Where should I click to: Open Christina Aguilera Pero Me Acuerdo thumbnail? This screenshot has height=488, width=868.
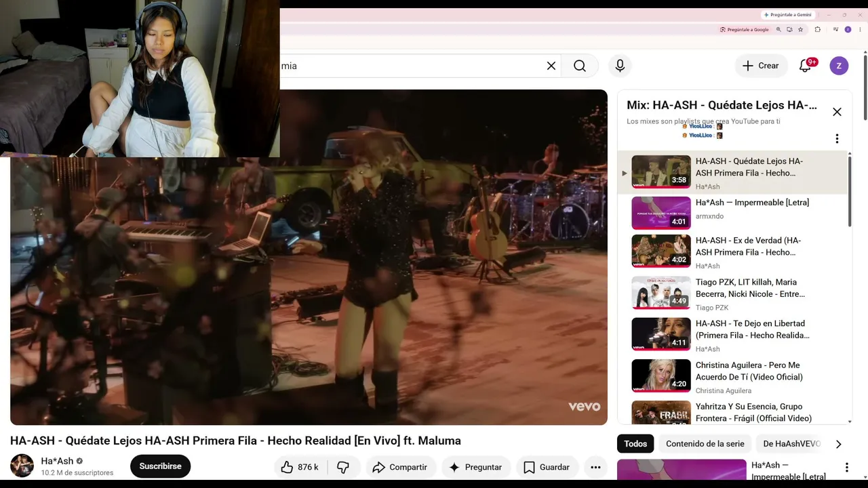(661, 375)
